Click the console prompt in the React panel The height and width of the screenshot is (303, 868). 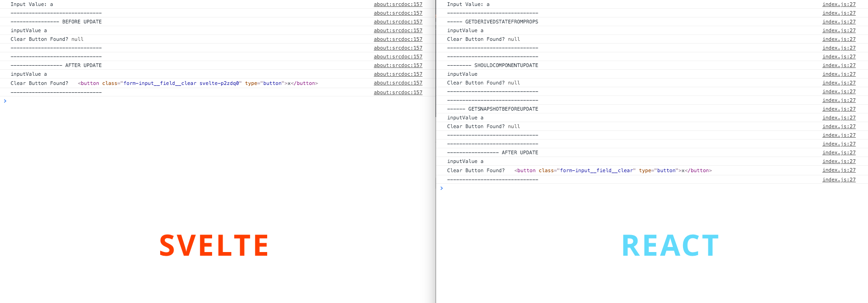442,188
